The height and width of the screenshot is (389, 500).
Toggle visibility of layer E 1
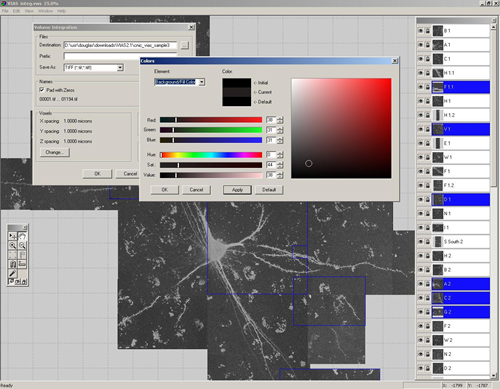[420, 143]
